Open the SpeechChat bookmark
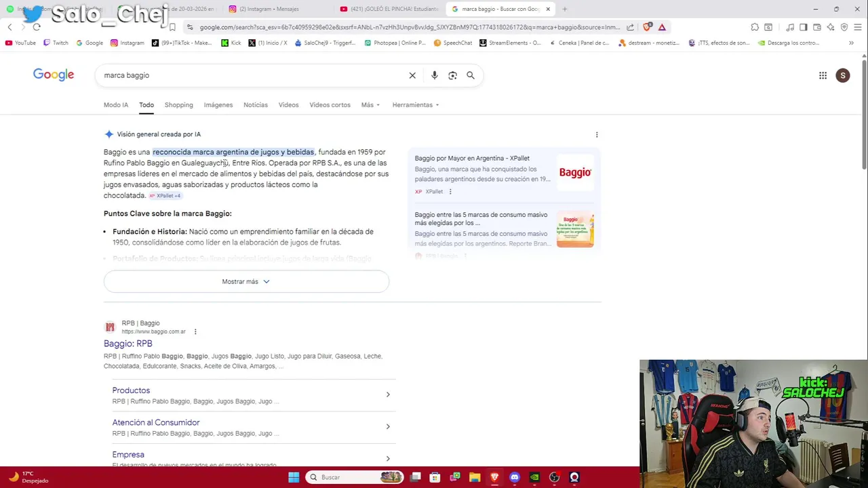The image size is (868, 488). tap(453, 43)
